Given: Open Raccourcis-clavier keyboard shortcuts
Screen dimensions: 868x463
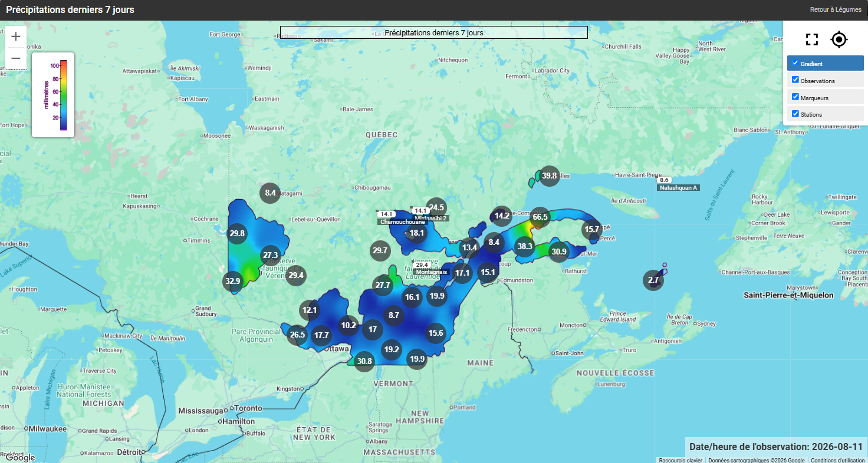Looking at the screenshot, I should click(680, 460).
